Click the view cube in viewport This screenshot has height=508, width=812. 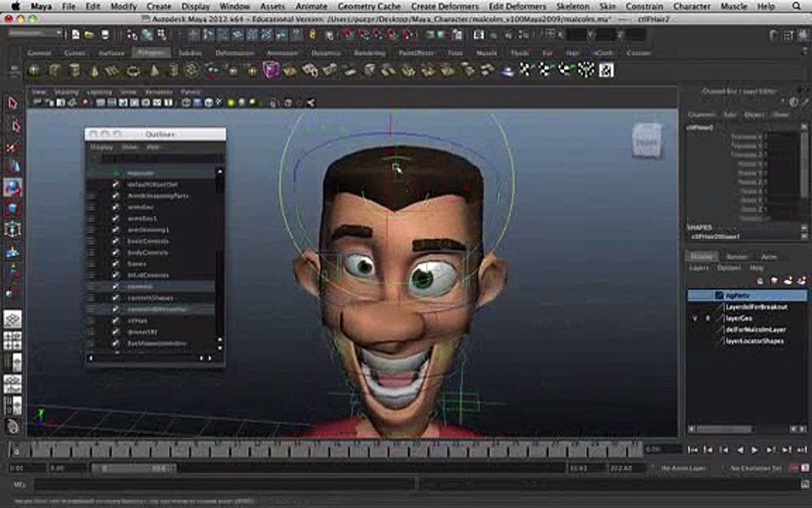[647, 140]
